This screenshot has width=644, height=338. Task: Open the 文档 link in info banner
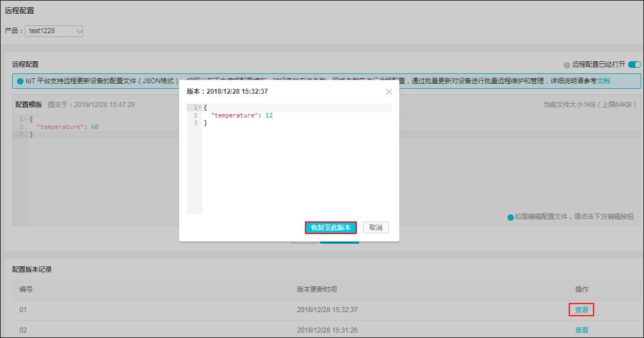(603, 81)
